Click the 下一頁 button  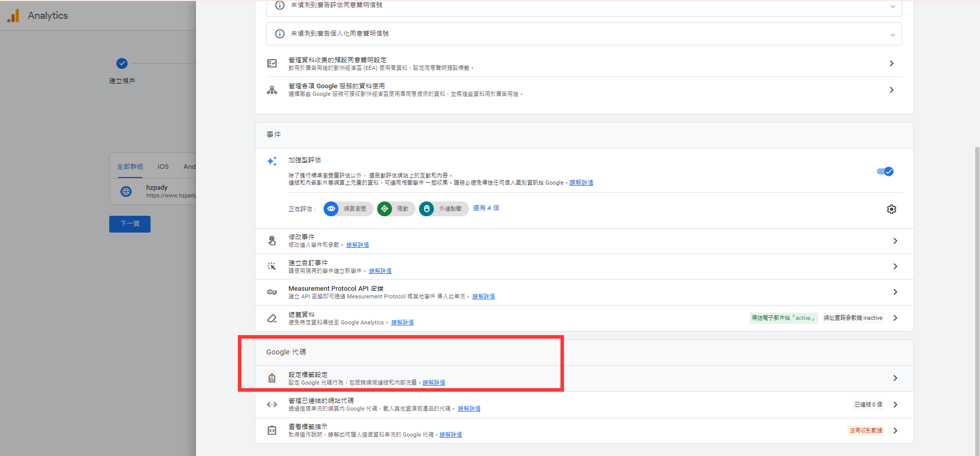coord(130,224)
